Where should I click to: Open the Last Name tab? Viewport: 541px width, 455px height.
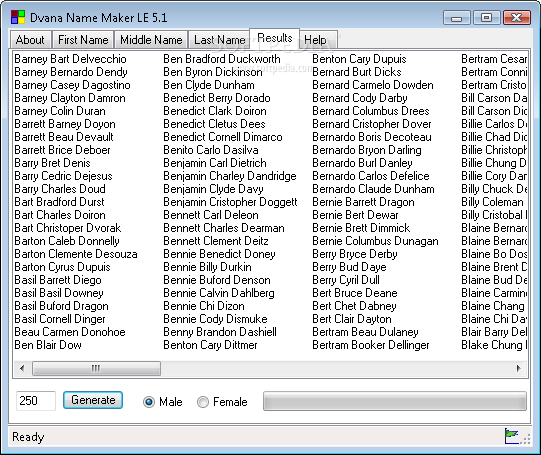219,40
